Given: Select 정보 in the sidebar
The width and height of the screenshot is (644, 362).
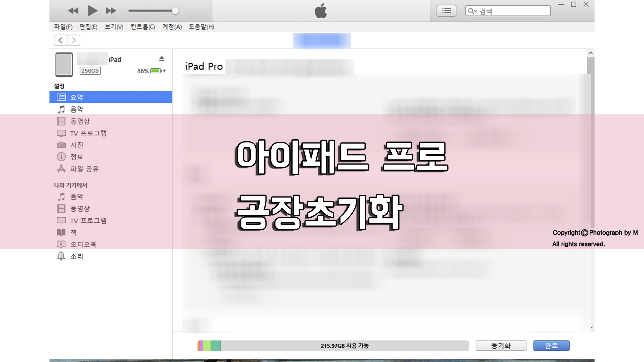Looking at the screenshot, I should point(77,157).
